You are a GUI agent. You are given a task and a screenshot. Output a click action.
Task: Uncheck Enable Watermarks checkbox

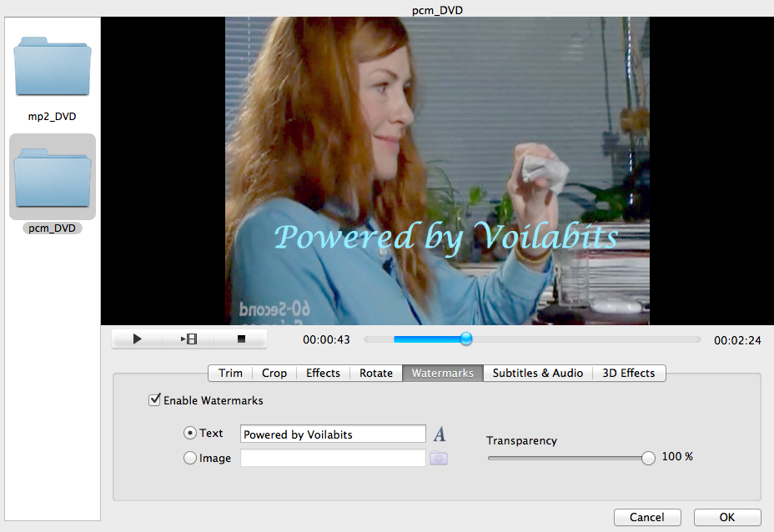(154, 400)
